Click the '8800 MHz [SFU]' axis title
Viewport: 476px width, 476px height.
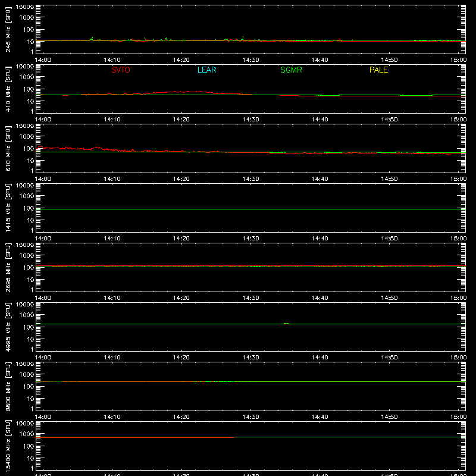[8, 386]
